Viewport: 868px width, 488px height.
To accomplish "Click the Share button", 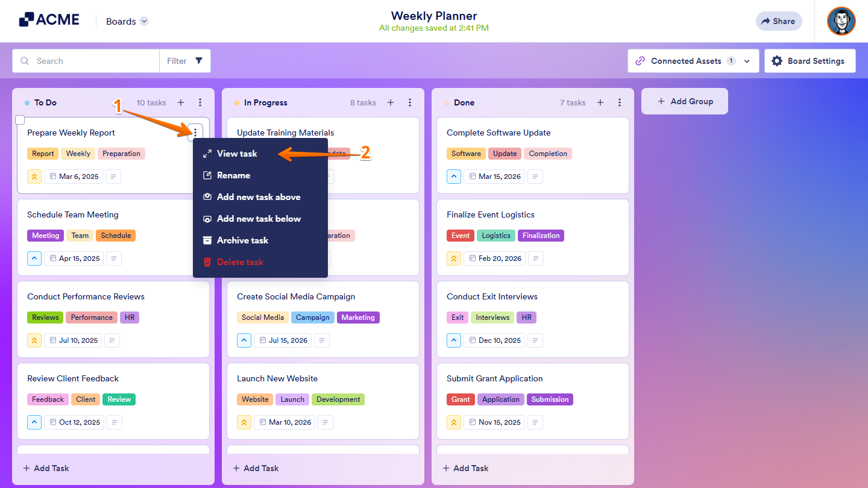I will 778,21.
